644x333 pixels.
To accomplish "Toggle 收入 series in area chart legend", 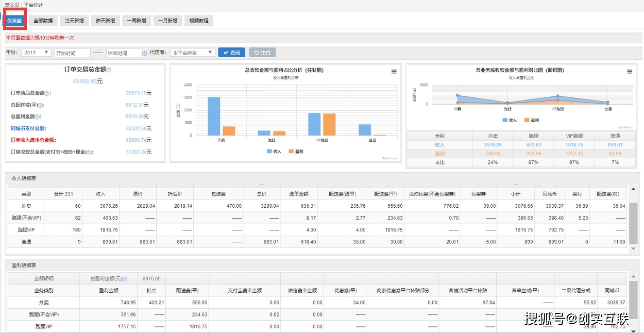I will click(x=510, y=120).
